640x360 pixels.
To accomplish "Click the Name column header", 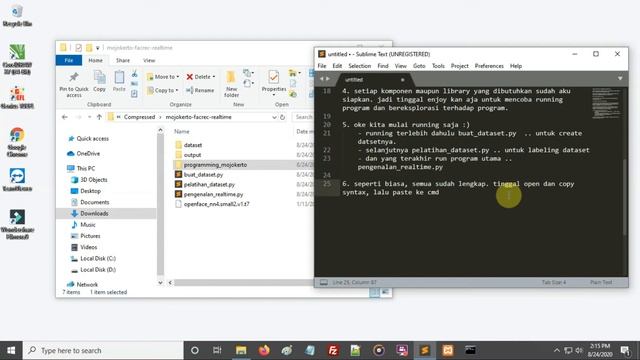I will point(182,131).
